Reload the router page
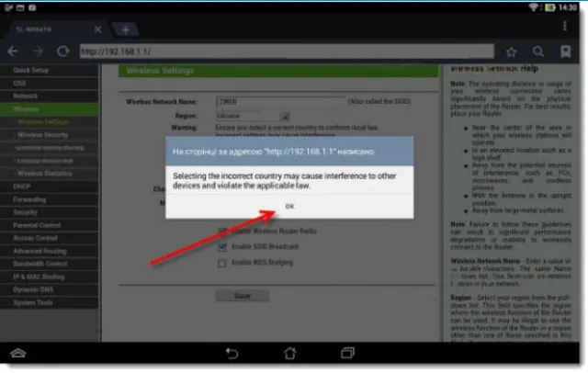 click(63, 51)
